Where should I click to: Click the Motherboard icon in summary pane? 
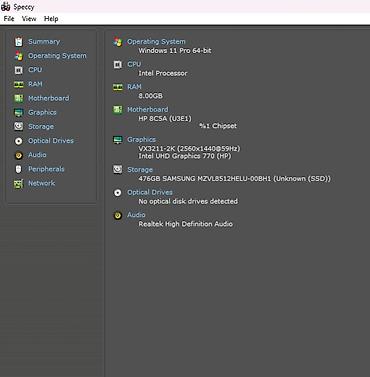118,110
